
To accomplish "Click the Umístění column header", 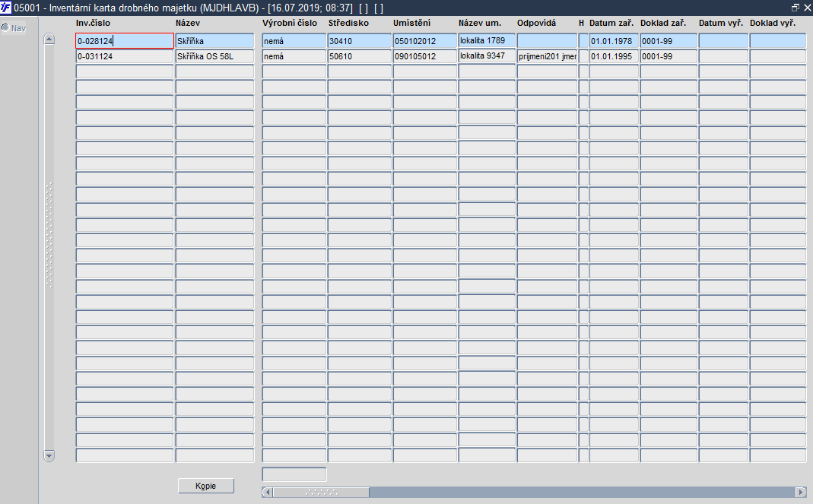I will point(411,23).
